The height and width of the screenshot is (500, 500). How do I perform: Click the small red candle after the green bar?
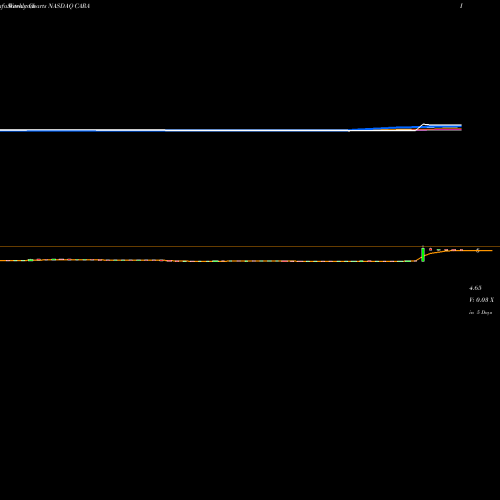click(x=430, y=249)
